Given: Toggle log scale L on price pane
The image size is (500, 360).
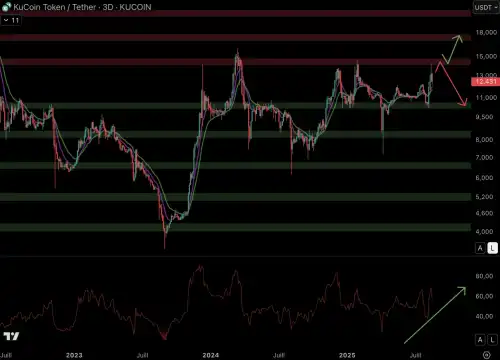Looking at the screenshot, I should click(x=493, y=248).
